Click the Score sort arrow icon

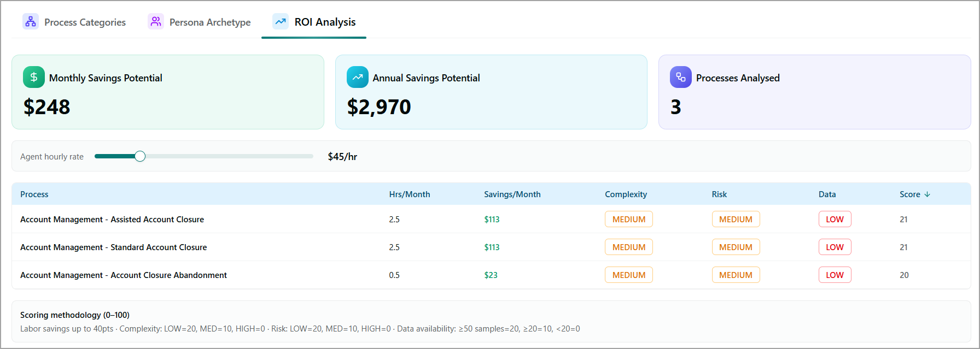927,194
